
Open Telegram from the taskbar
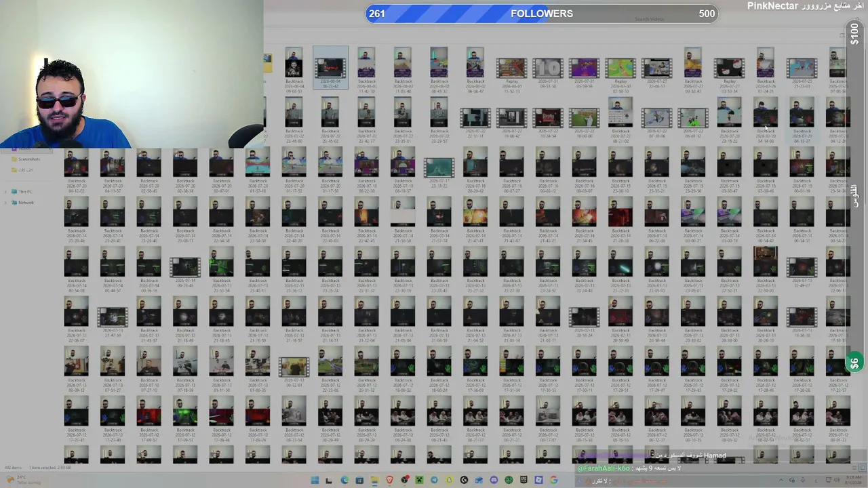[x=434, y=481]
